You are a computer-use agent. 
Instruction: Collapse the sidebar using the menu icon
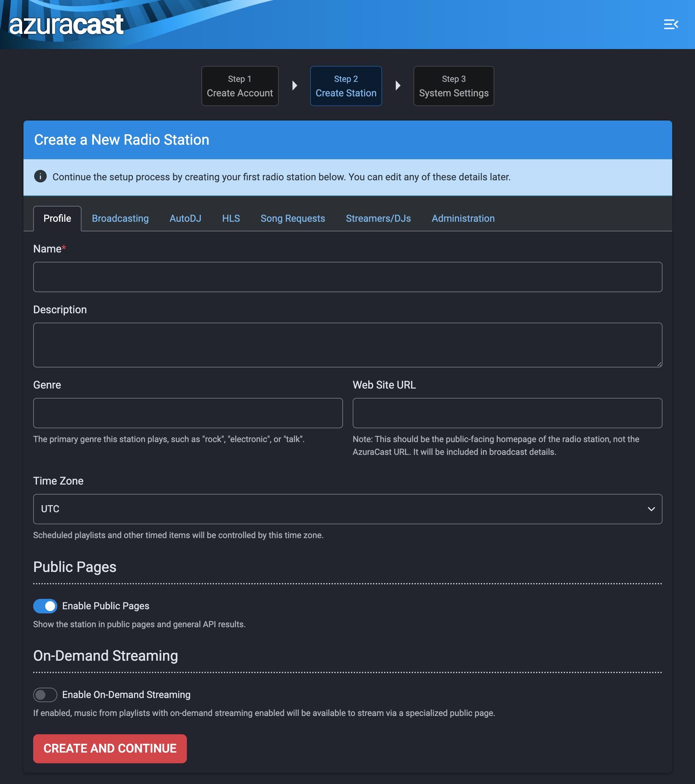pos(670,24)
